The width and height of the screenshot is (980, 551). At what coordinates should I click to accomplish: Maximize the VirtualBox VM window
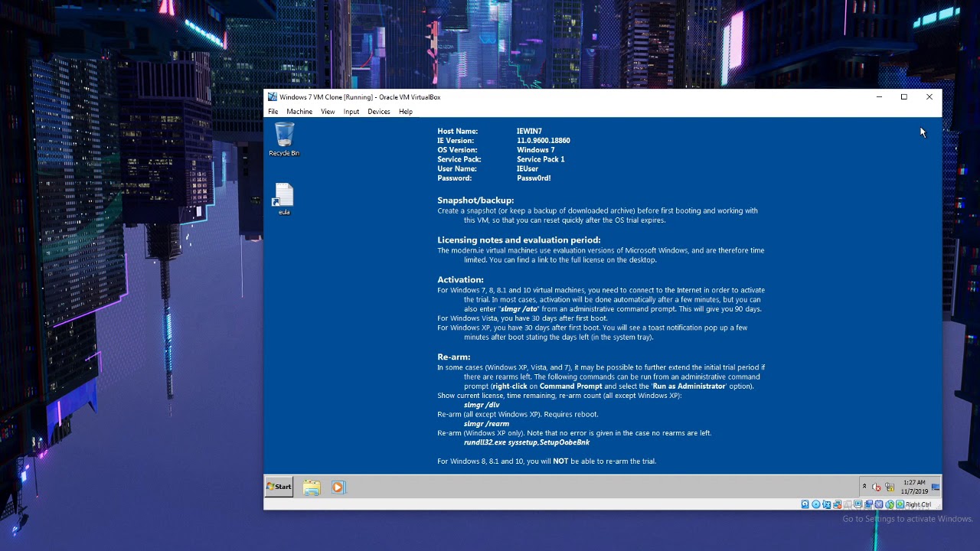[904, 97]
